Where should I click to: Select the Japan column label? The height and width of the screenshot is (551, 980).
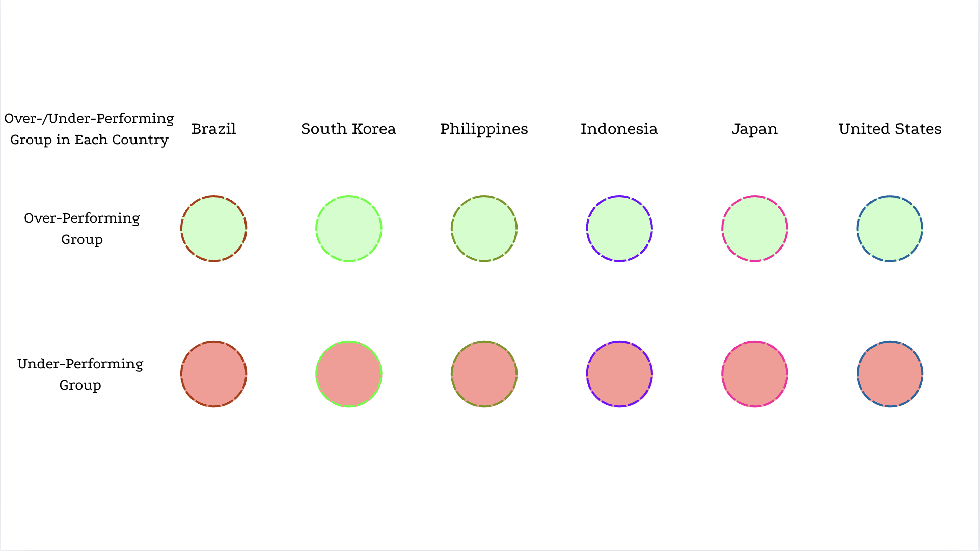tap(755, 129)
